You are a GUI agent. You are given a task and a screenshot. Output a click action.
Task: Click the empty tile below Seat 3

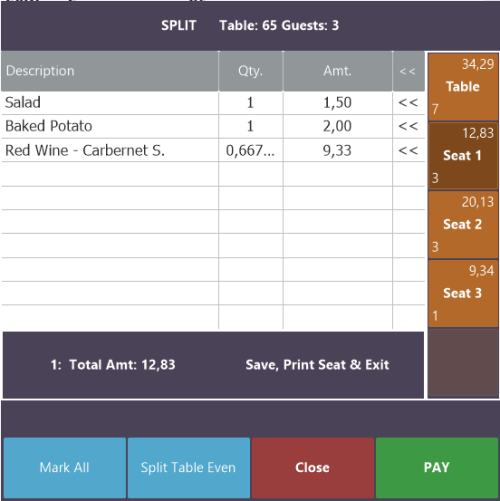(463, 363)
